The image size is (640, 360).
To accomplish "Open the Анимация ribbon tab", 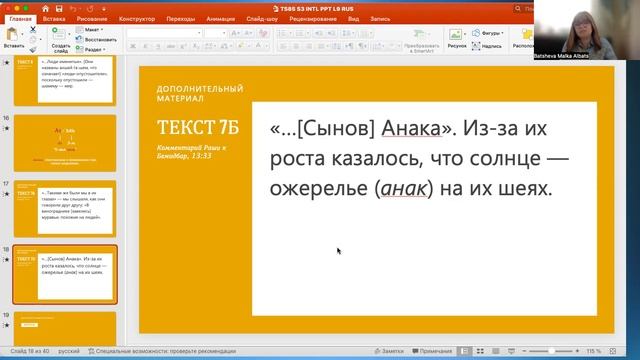I will point(220,19).
